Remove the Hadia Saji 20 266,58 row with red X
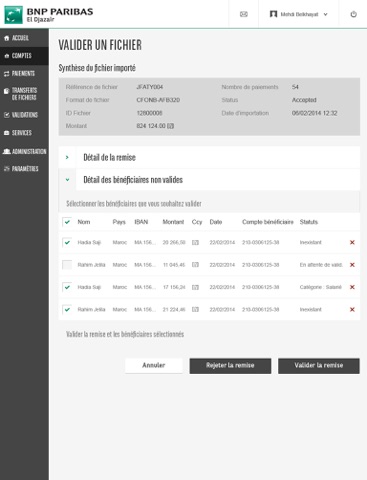This screenshot has width=367, height=480. 352,242
